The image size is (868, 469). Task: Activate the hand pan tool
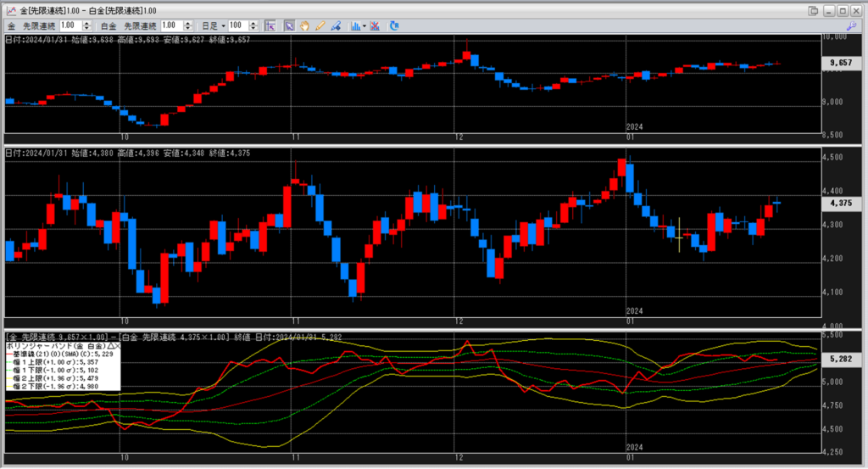[305, 26]
